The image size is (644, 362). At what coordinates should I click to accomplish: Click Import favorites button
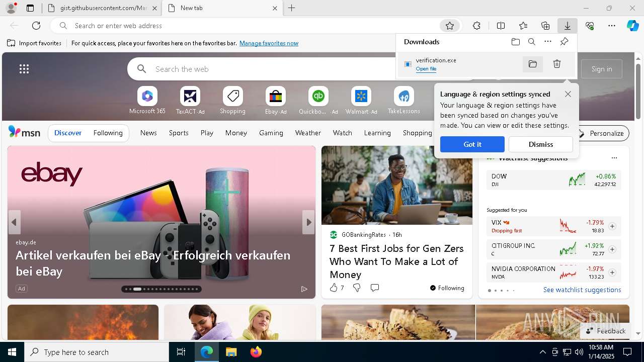pyautogui.click(x=34, y=43)
